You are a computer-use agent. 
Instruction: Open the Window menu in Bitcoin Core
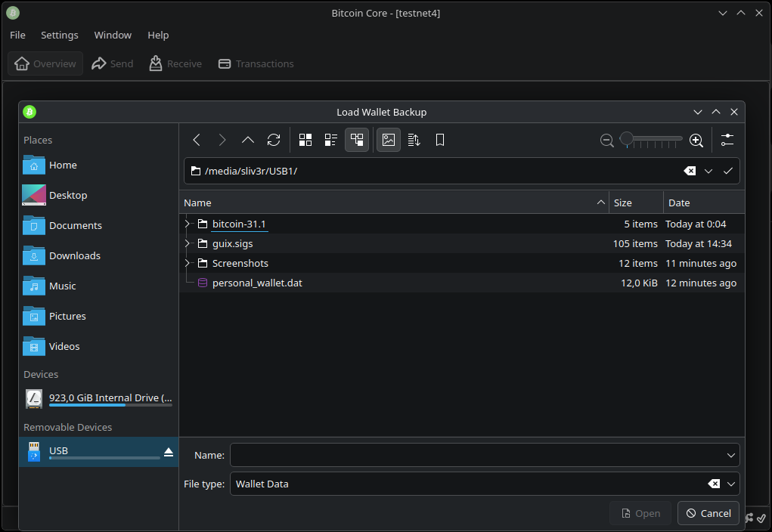tap(113, 35)
